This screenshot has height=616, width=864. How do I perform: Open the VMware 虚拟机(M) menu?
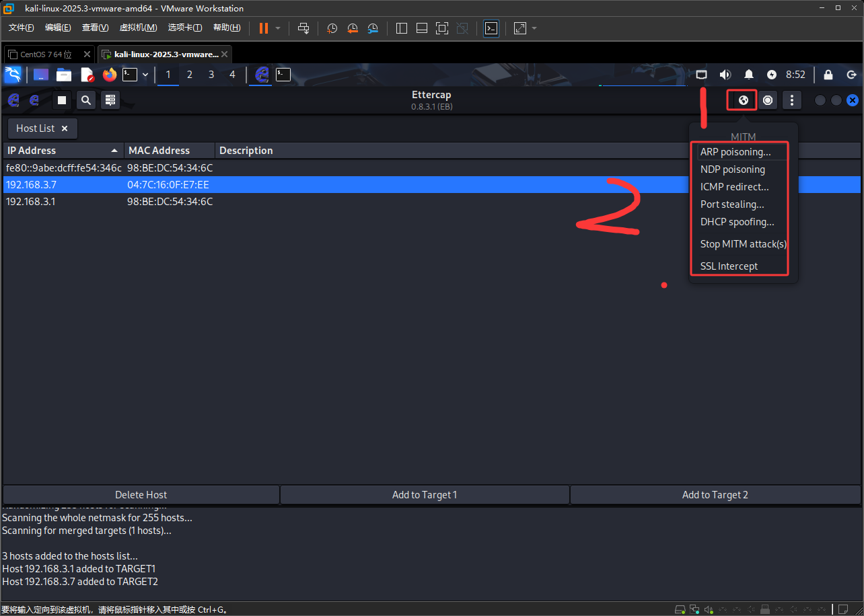[x=138, y=28]
